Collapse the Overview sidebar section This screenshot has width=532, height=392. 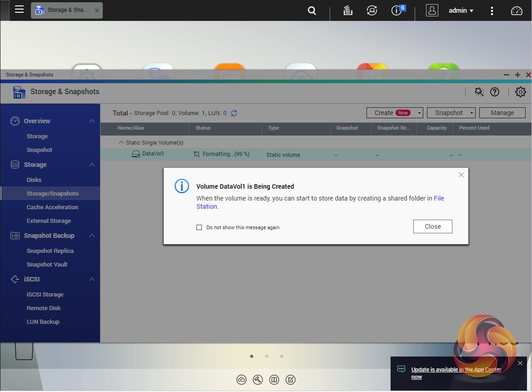point(91,121)
